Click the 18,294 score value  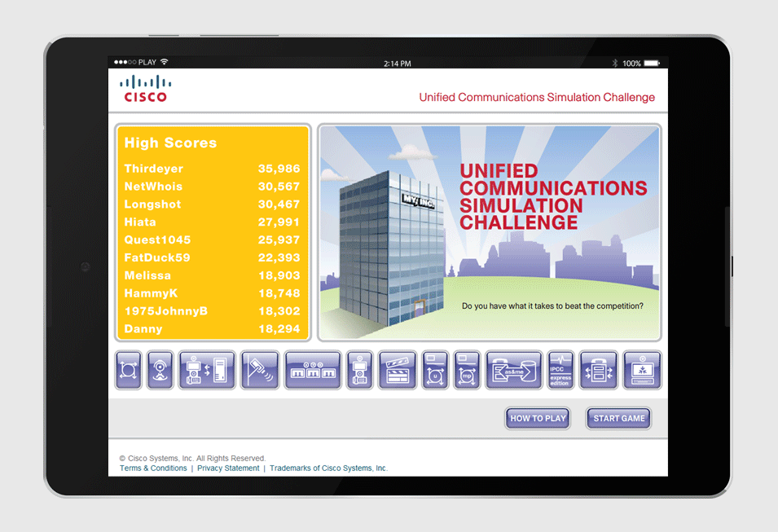point(279,329)
